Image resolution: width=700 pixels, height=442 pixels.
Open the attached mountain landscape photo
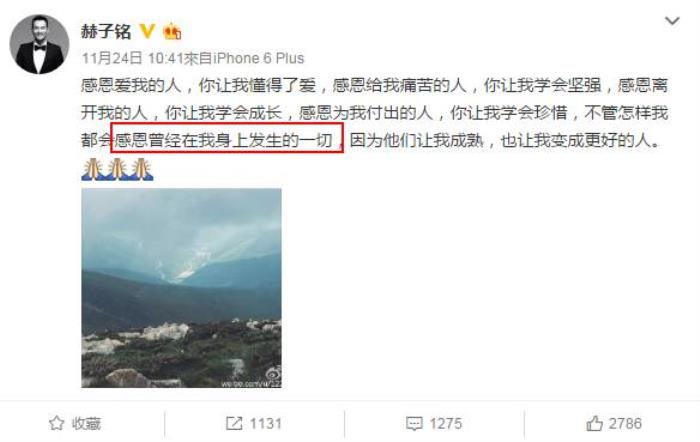[181, 288]
